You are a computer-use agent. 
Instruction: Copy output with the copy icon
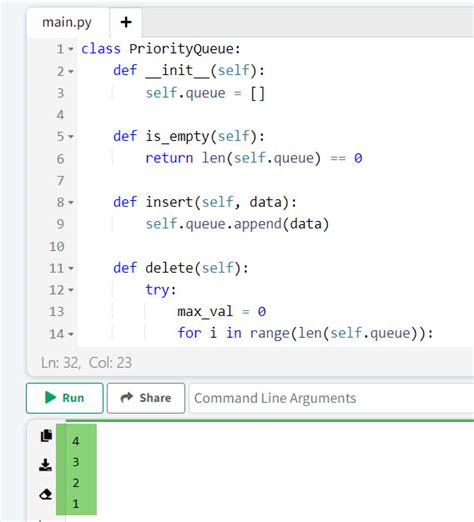[46, 435]
